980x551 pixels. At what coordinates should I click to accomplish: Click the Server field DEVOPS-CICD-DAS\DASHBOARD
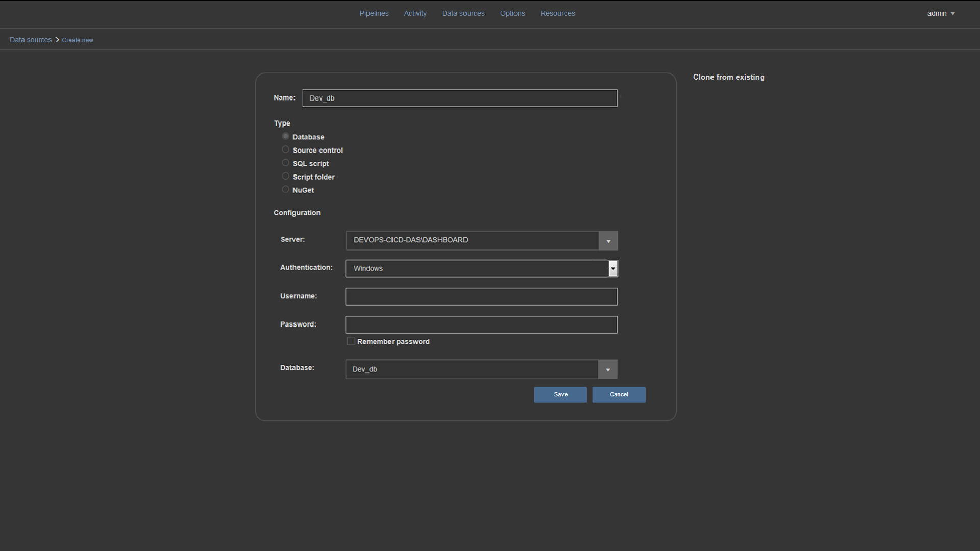[x=472, y=240]
